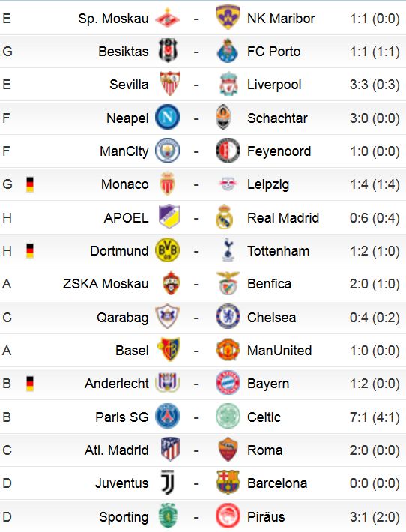The width and height of the screenshot is (406, 532).
Task: Click the German flag beside Anderlecht row
Action: coord(30,384)
